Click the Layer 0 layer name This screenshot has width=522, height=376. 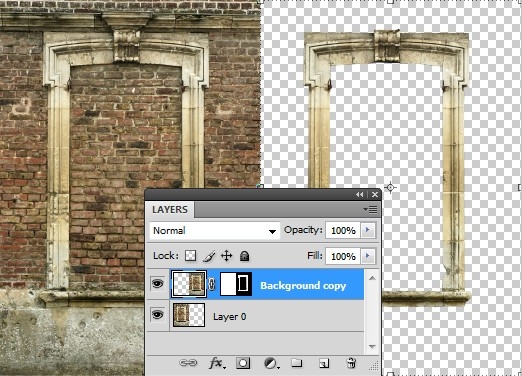(x=230, y=317)
